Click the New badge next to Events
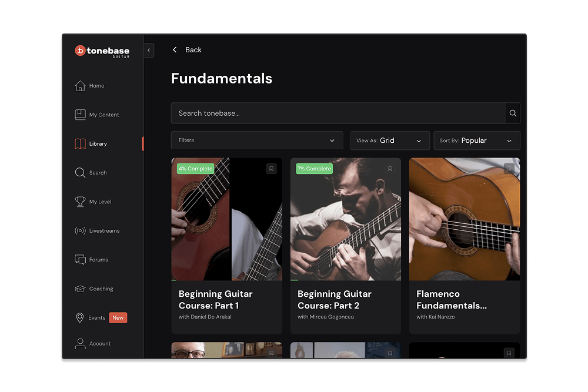This screenshot has width=588, height=392. 118,318
